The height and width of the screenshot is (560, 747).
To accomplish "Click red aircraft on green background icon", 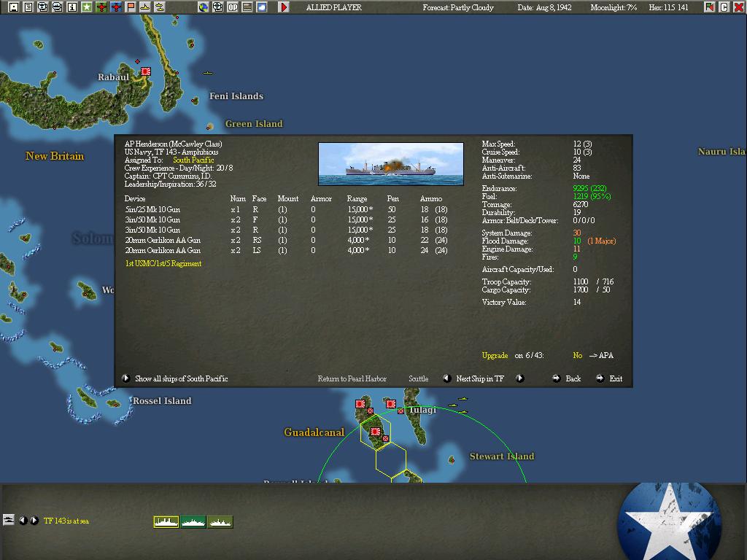I will point(101,7).
